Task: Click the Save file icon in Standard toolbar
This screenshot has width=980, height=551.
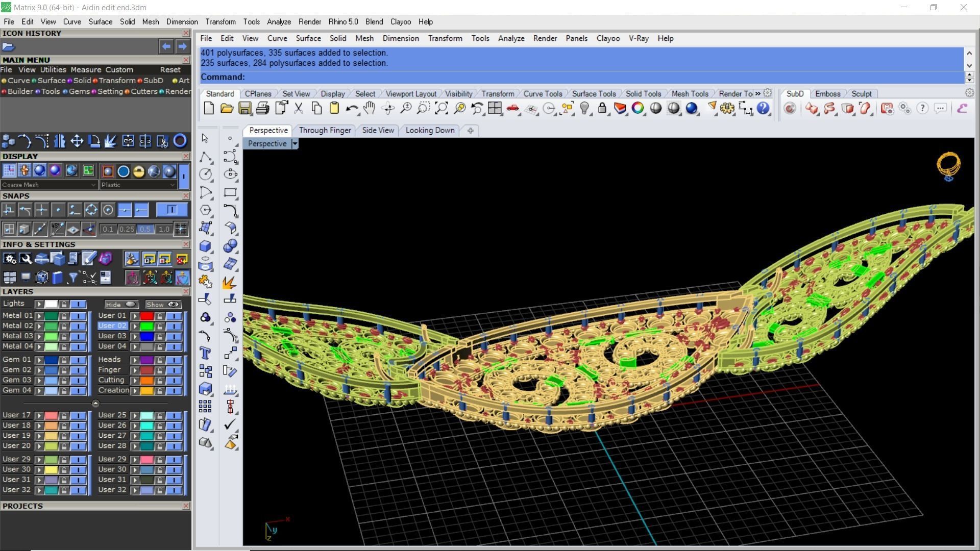Action: pyautogui.click(x=244, y=108)
